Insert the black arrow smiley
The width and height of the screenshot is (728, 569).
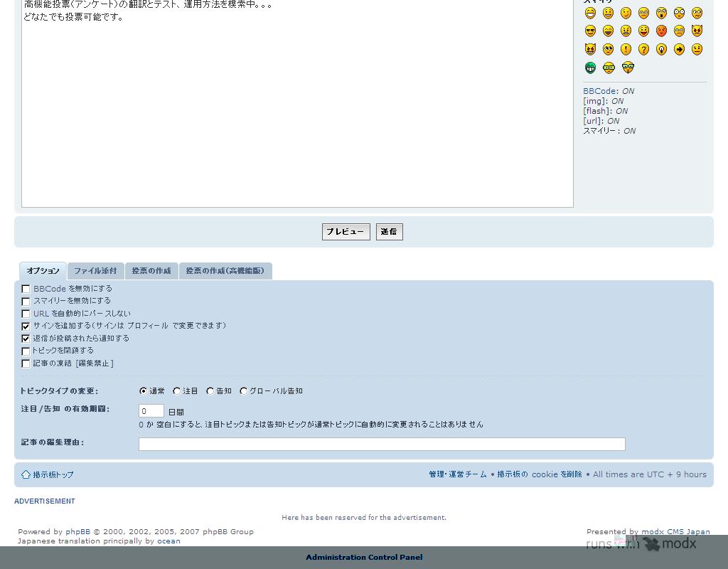pos(679,49)
